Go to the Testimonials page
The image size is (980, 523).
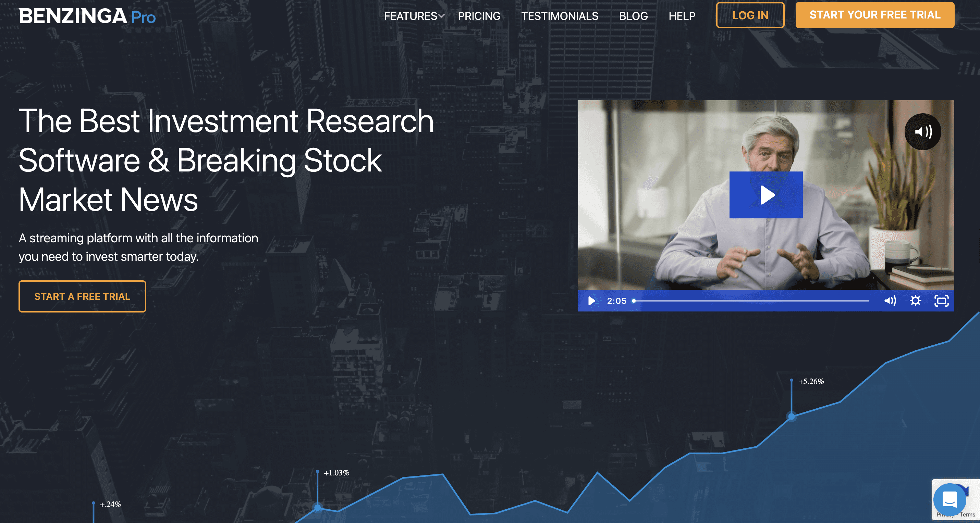tap(560, 16)
